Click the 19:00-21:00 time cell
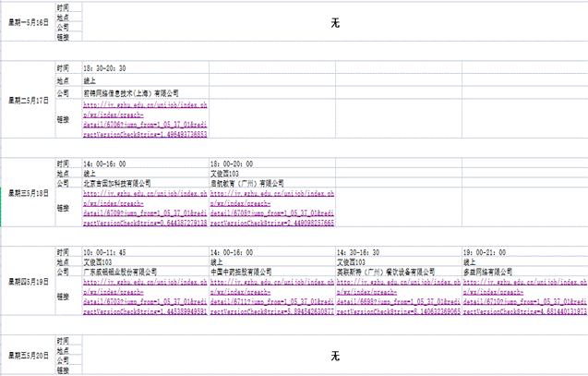 point(522,251)
